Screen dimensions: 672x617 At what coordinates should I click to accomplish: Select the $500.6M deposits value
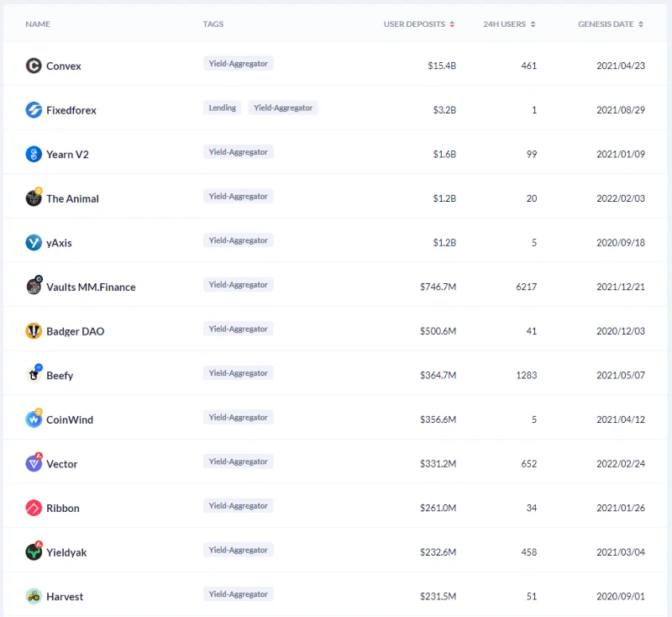[438, 330]
